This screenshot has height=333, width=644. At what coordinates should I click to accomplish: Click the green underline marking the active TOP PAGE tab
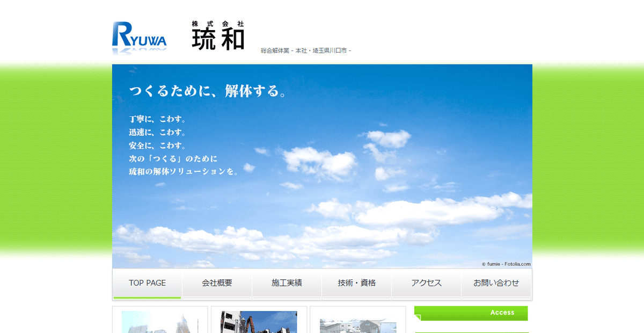147,297
